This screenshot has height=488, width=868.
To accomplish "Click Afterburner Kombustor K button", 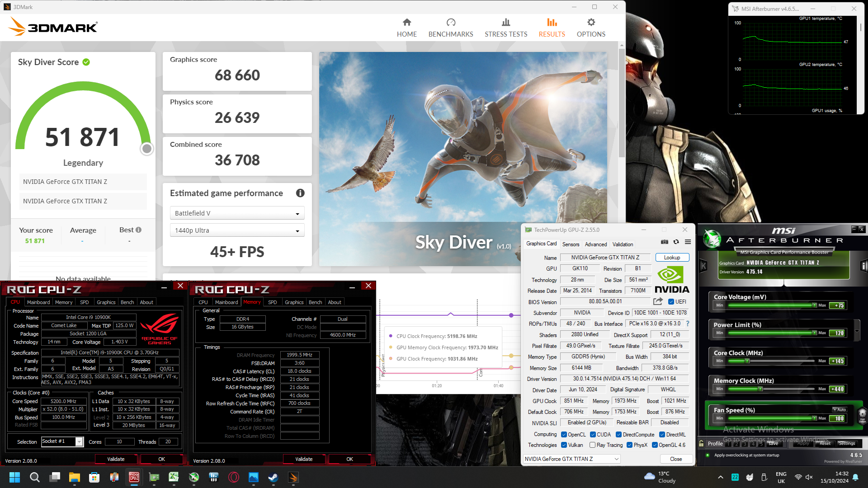I will pyautogui.click(x=703, y=266).
